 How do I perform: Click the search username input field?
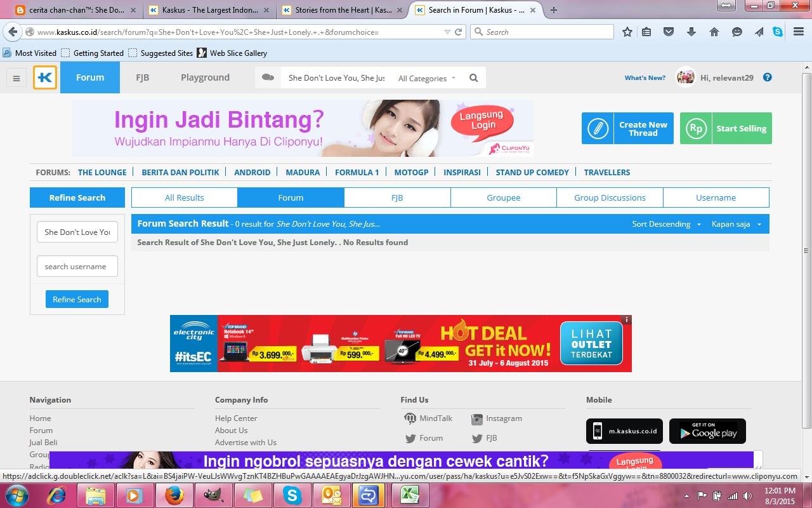click(x=77, y=267)
